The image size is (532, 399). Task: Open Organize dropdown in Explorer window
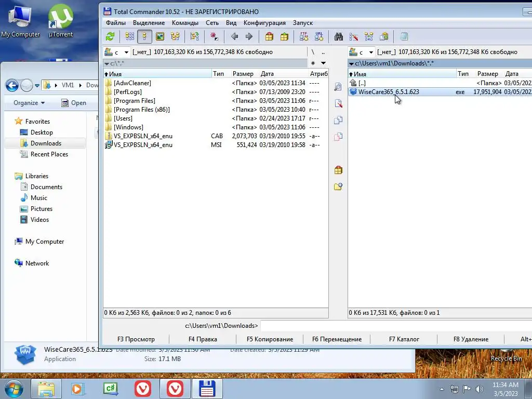29,103
